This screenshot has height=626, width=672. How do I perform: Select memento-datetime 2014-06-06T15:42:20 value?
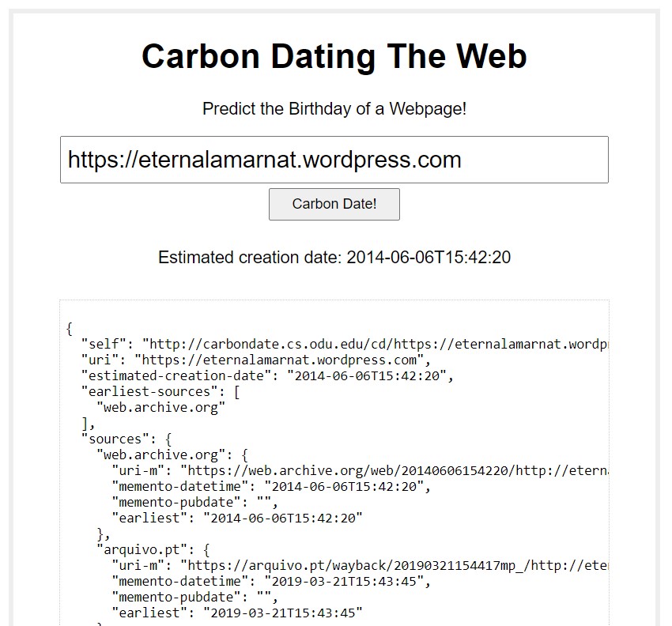[344, 486]
